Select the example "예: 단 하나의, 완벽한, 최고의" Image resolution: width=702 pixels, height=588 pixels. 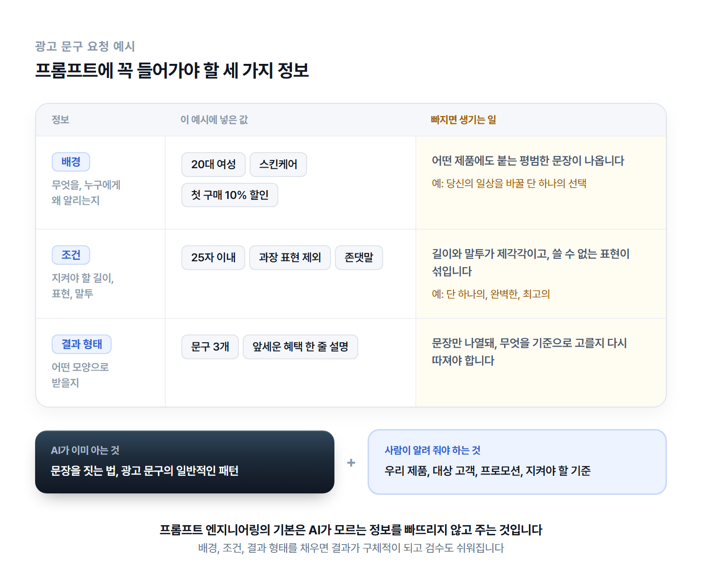[x=491, y=294]
